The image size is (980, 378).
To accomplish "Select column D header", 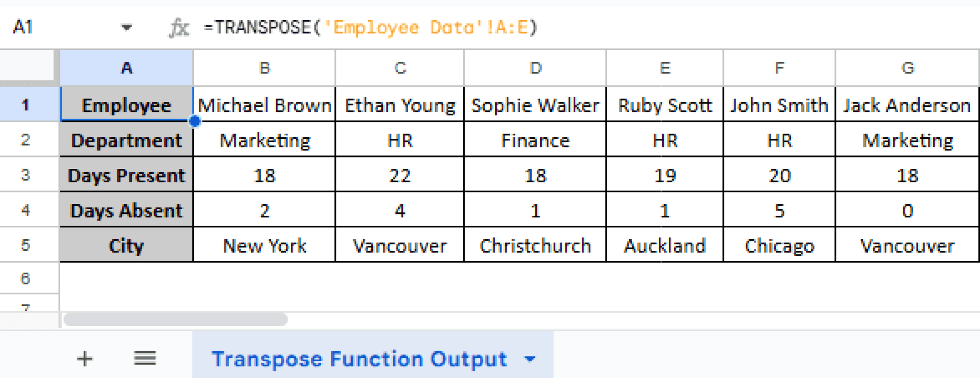I will tap(535, 67).
